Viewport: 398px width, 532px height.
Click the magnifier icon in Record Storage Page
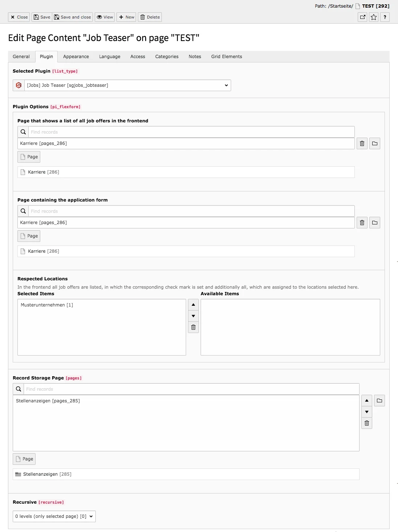tap(18, 389)
